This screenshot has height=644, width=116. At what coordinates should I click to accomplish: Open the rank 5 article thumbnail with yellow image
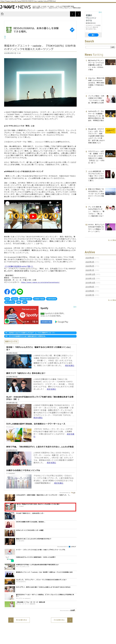point(110,131)
